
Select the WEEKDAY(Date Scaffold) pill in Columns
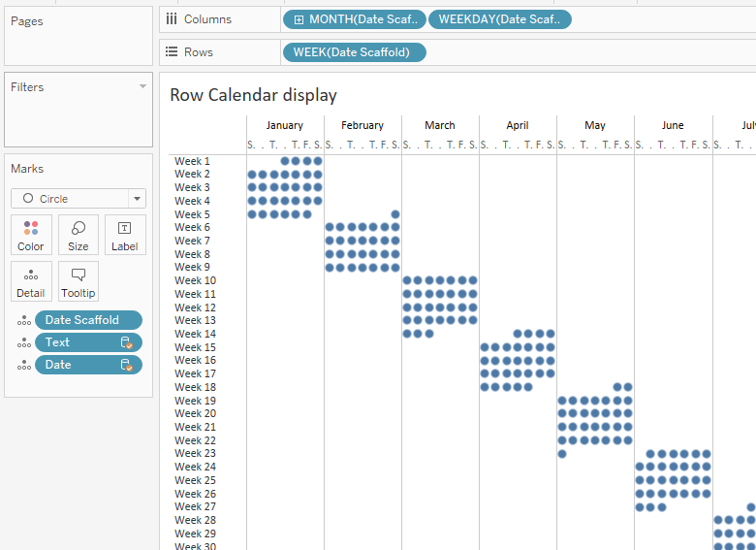[x=499, y=19]
